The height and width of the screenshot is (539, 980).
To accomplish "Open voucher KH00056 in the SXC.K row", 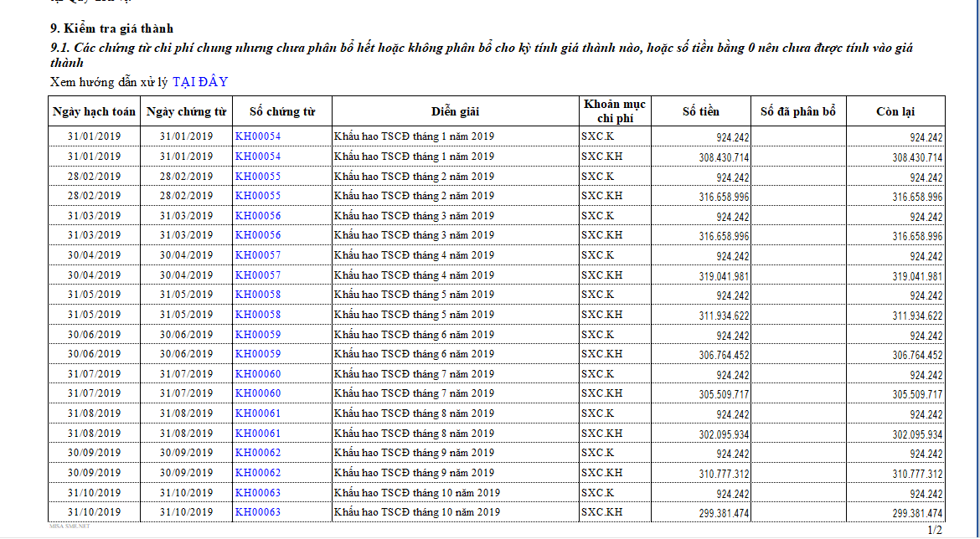I will pyautogui.click(x=258, y=216).
